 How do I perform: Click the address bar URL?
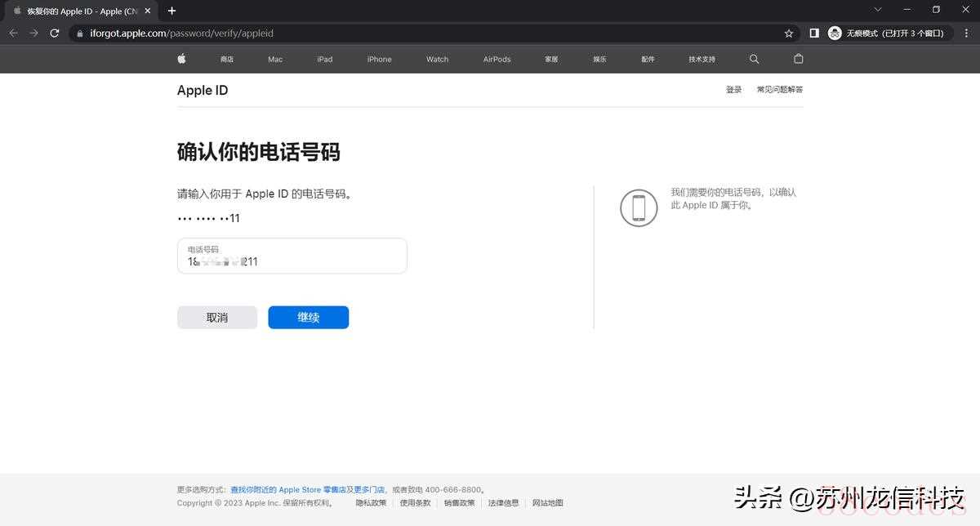(181, 33)
